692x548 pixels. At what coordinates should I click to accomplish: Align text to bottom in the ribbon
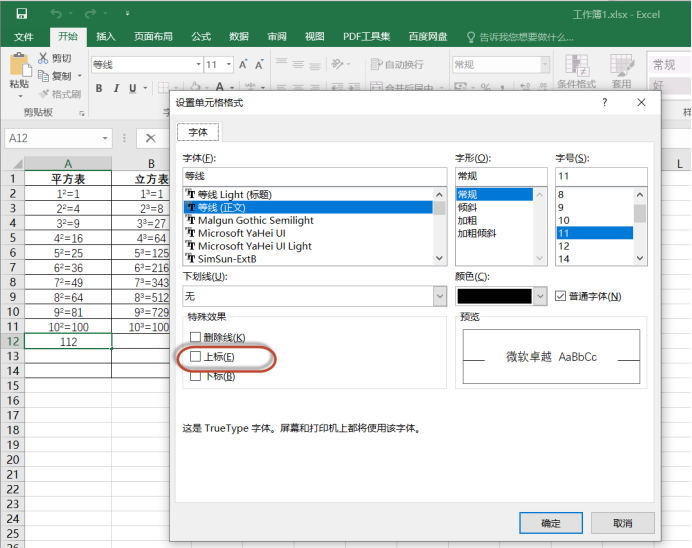click(x=315, y=66)
